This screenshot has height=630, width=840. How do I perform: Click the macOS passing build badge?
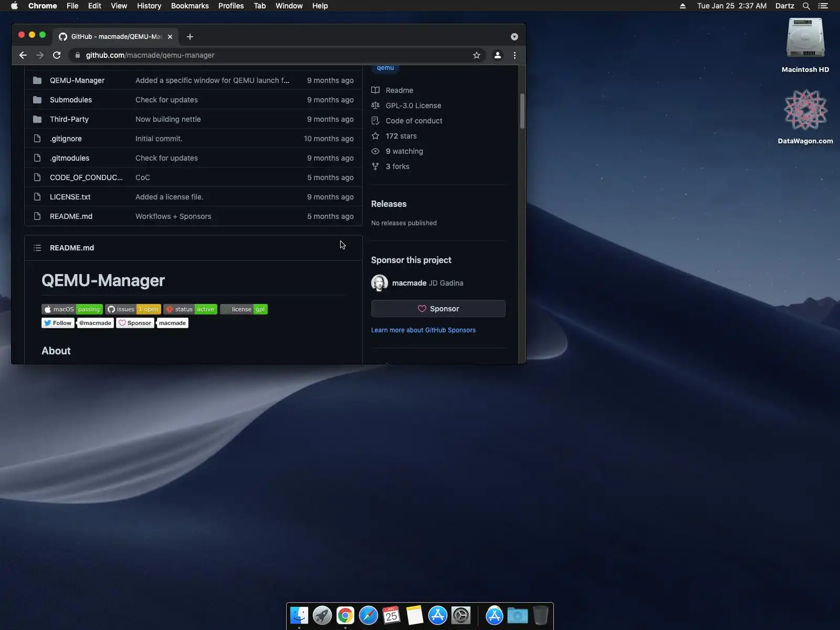pyautogui.click(x=72, y=309)
